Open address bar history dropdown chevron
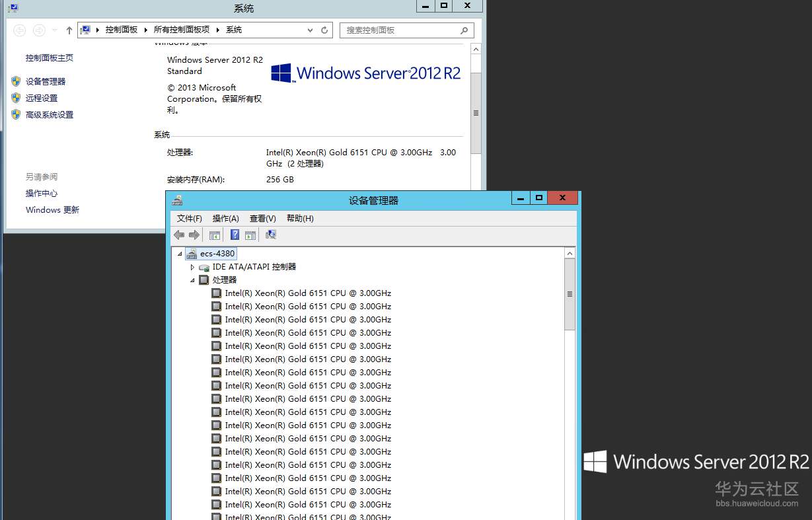This screenshot has width=812, height=520. (311, 30)
